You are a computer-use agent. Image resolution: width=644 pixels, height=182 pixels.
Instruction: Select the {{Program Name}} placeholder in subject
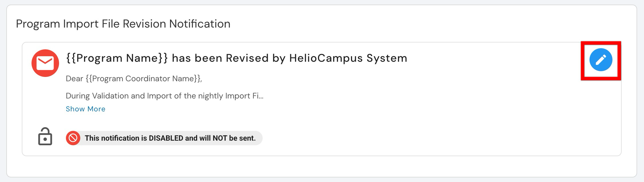pos(117,58)
